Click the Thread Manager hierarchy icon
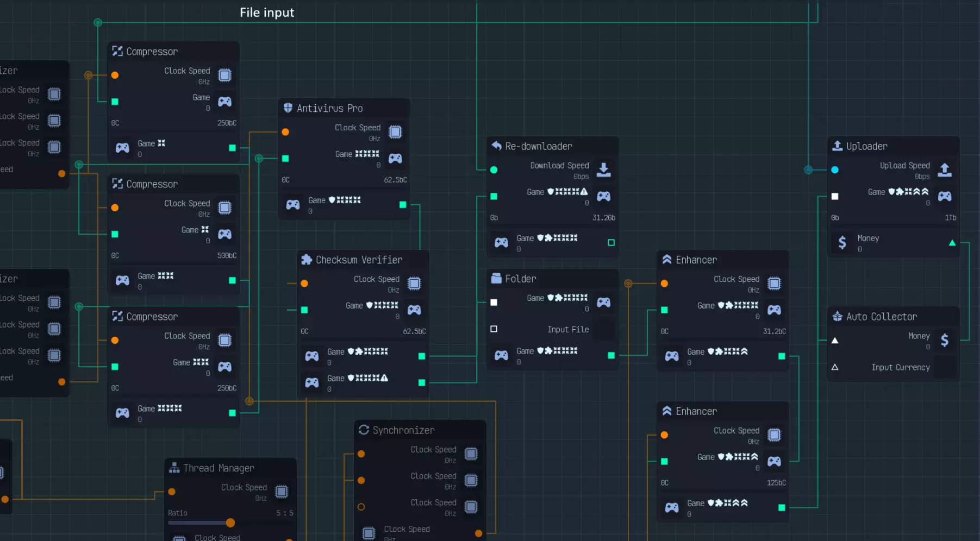This screenshot has height=541, width=980. click(174, 468)
